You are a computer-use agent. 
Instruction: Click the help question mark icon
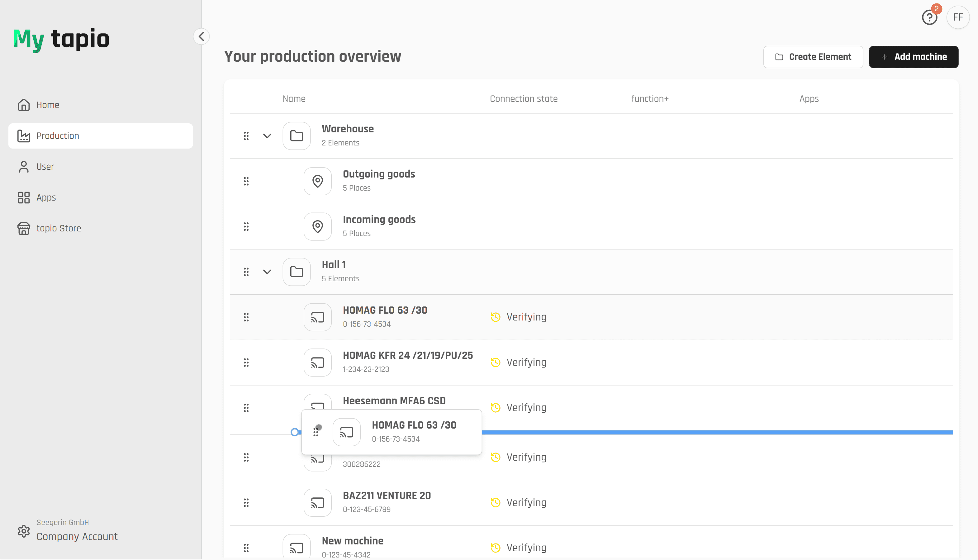[x=929, y=17]
